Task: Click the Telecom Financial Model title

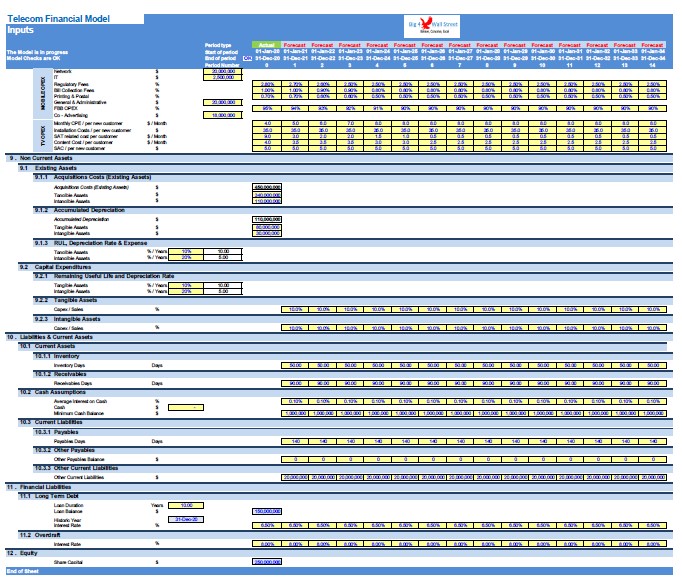Action: [x=58, y=19]
